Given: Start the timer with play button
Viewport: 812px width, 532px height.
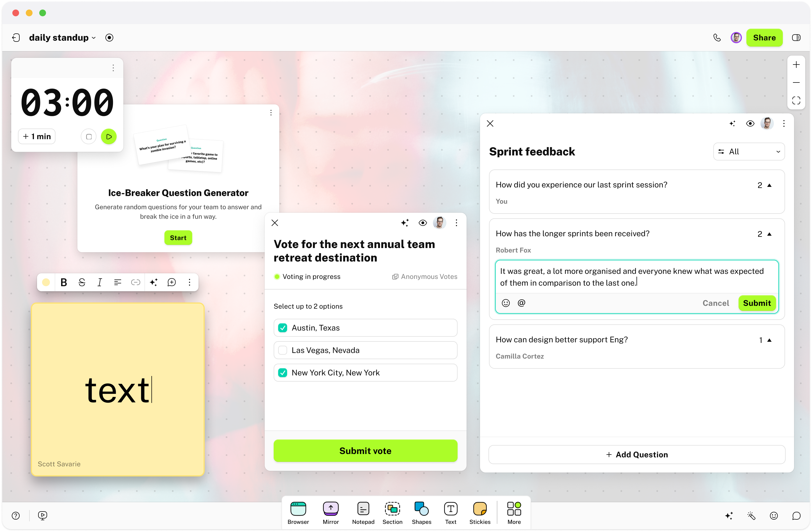Looking at the screenshot, I should click(x=109, y=137).
